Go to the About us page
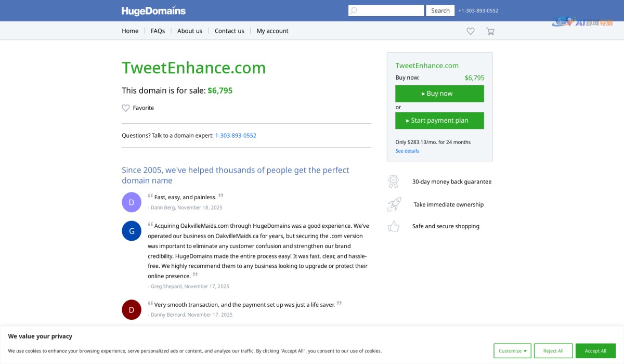 point(190,31)
